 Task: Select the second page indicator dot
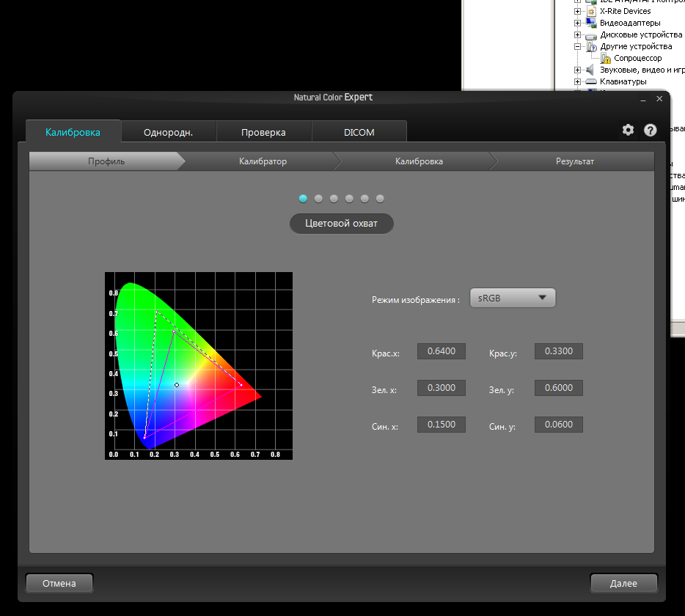318,199
